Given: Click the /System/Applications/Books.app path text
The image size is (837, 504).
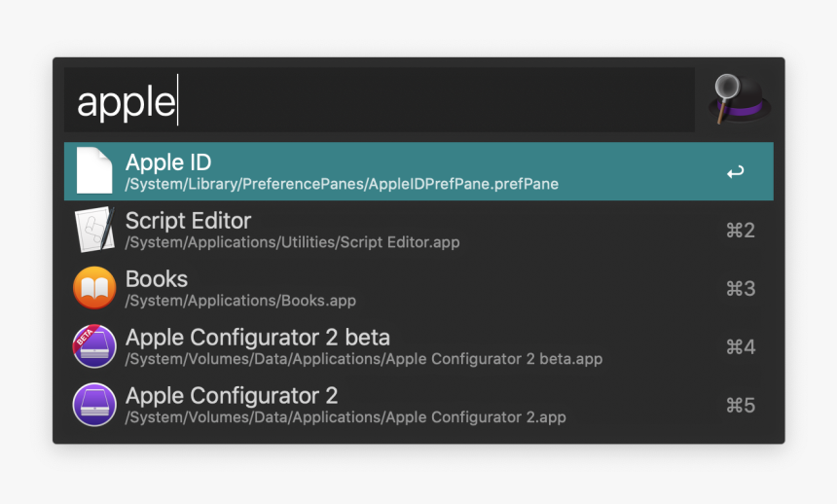Looking at the screenshot, I should click(240, 301).
